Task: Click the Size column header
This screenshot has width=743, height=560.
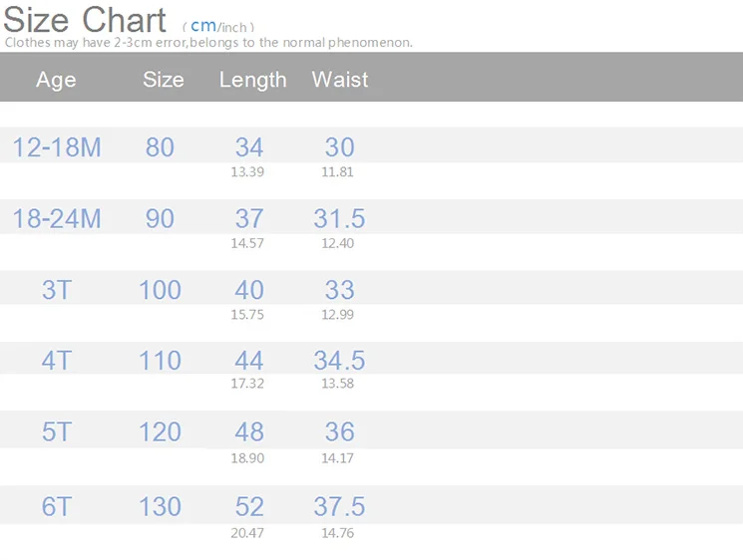Action: [163, 80]
